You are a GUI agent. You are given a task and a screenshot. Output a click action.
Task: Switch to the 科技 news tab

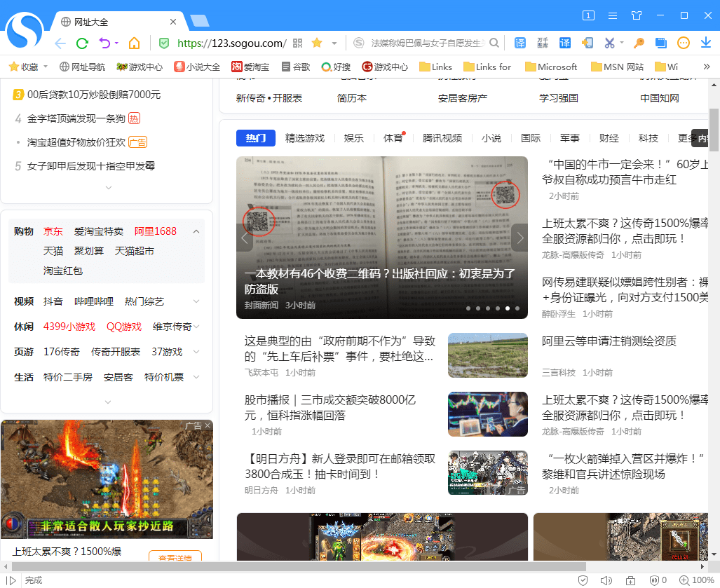click(x=648, y=138)
